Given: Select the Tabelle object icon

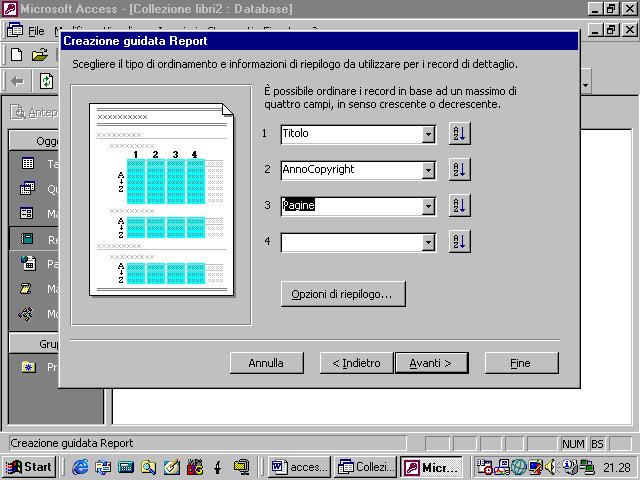Looking at the screenshot, I should click(x=28, y=164).
